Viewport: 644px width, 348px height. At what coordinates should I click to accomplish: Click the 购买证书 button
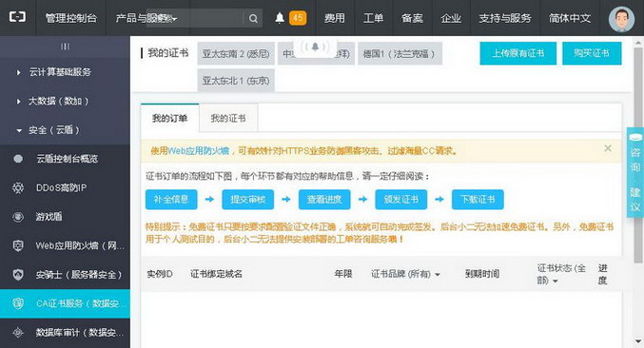pos(592,53)
